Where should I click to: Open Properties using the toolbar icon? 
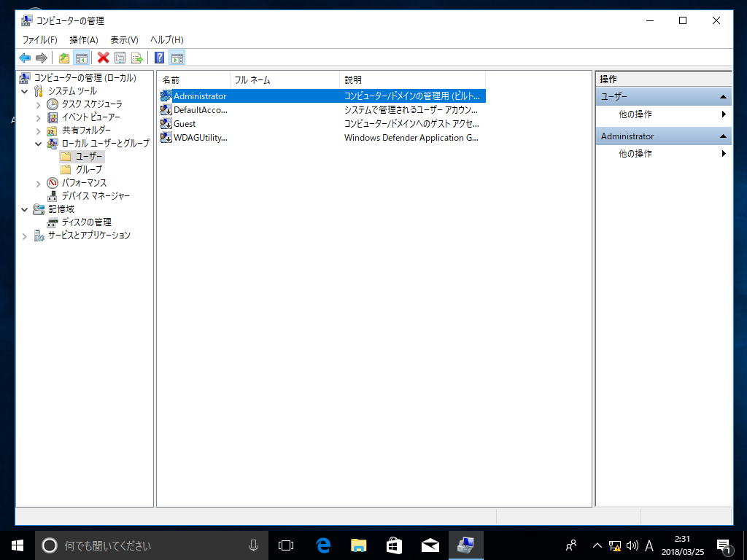[x=120, y=58]
